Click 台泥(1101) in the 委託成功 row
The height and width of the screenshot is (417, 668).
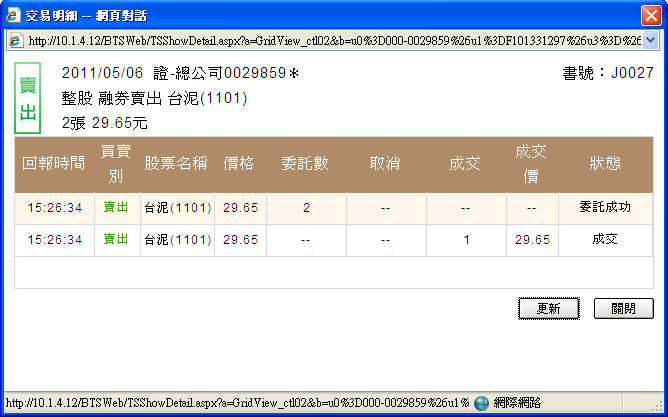(x=178, y=208)
